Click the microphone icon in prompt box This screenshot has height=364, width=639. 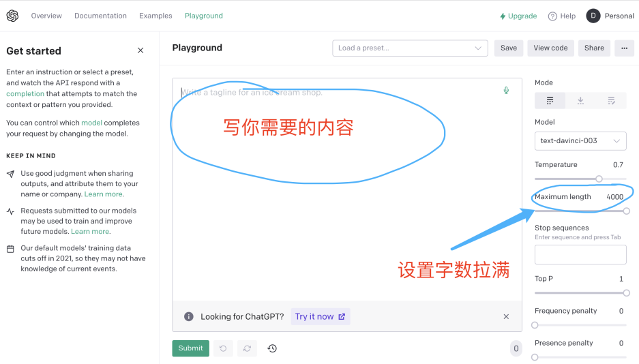(506, 90)
